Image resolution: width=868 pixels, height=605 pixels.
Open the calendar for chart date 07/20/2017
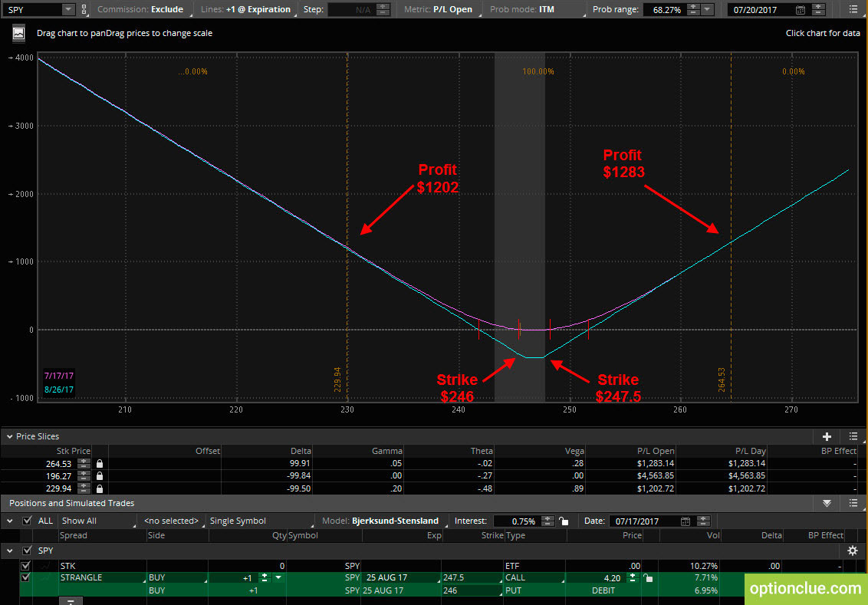tap(801, 9)
